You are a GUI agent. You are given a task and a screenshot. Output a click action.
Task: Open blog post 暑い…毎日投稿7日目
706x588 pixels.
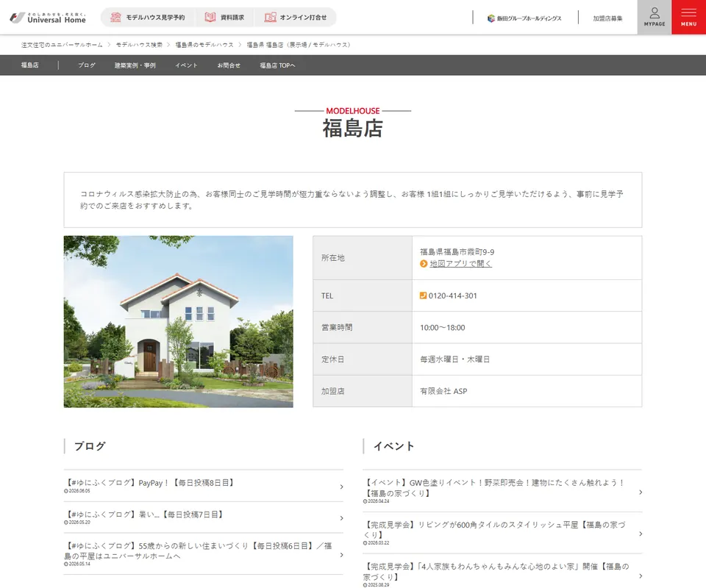point(145,514)
